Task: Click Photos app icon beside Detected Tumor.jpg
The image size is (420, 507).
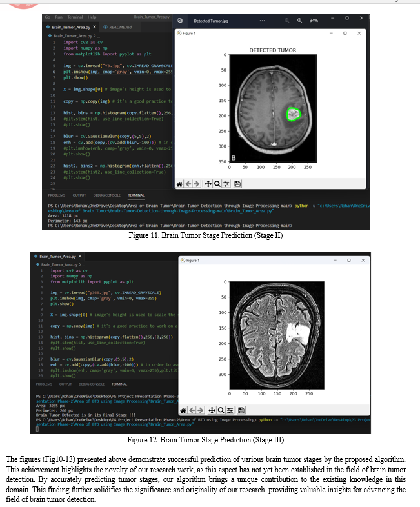Action: 180,21
